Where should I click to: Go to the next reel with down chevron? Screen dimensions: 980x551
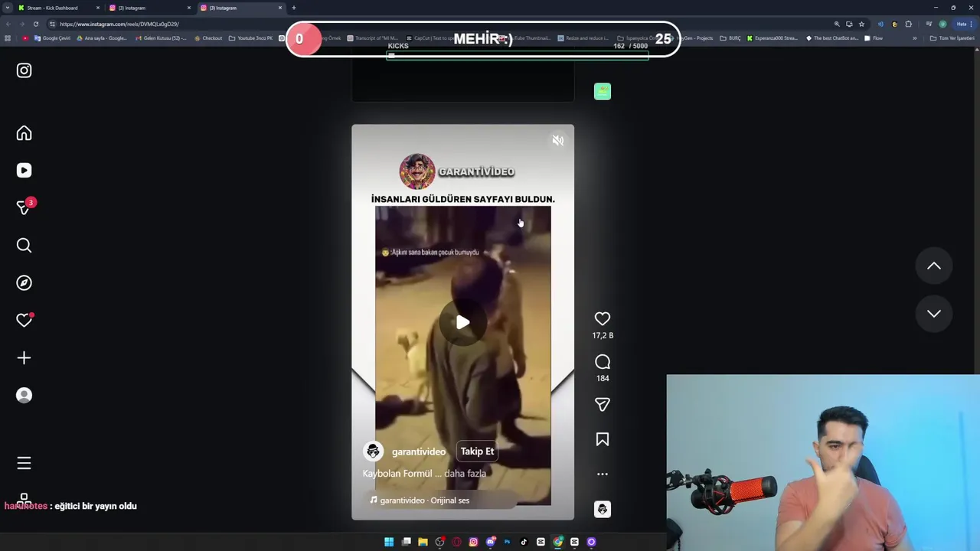[934, 313]
